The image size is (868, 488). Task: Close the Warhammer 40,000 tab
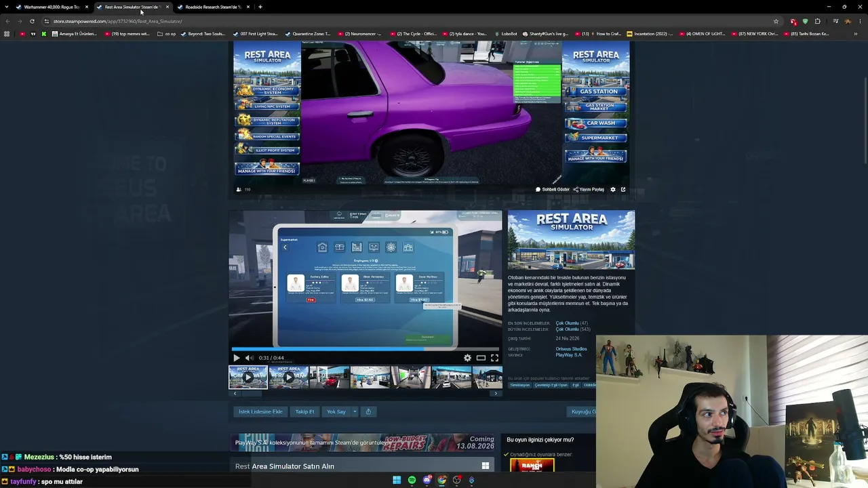coord(87,7)
